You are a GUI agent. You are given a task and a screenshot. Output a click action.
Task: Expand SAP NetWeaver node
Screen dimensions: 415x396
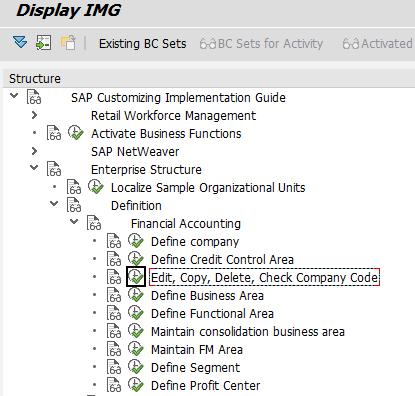(x=34, y=151)
